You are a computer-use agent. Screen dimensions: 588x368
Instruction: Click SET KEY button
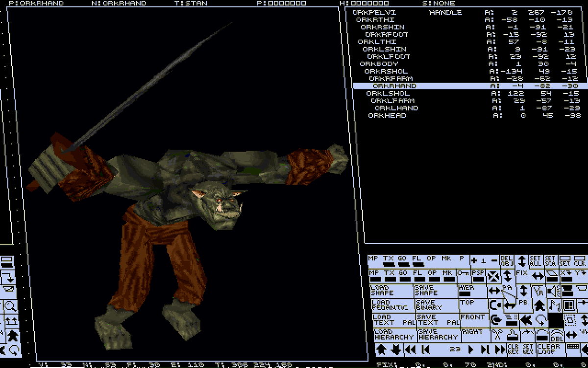point(528,349)
